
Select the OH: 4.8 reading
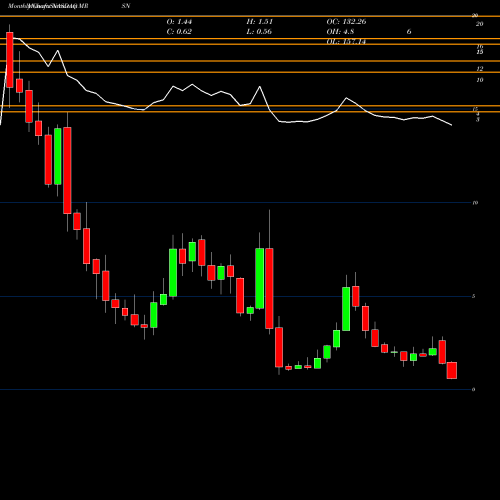[340, 32]
